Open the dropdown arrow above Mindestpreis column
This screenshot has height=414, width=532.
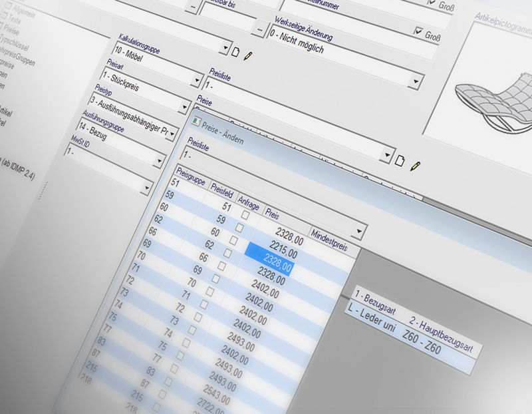(x=359, y=231)
